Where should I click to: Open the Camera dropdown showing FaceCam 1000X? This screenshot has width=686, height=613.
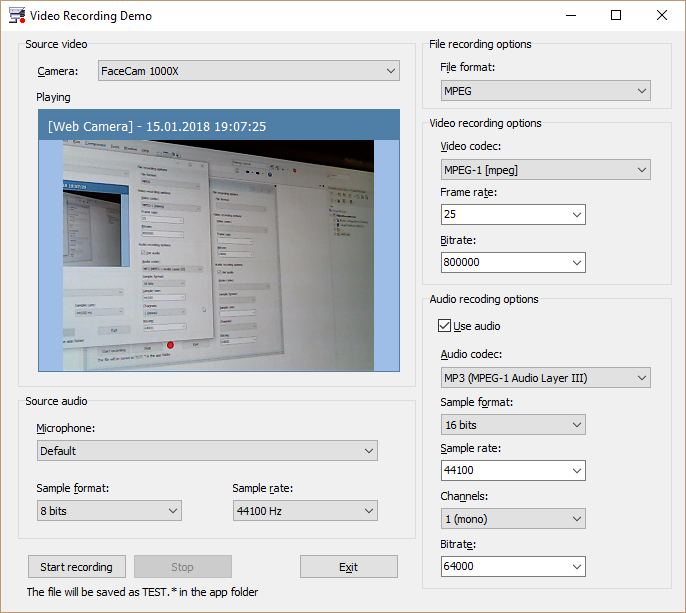[x=248, y=71]
